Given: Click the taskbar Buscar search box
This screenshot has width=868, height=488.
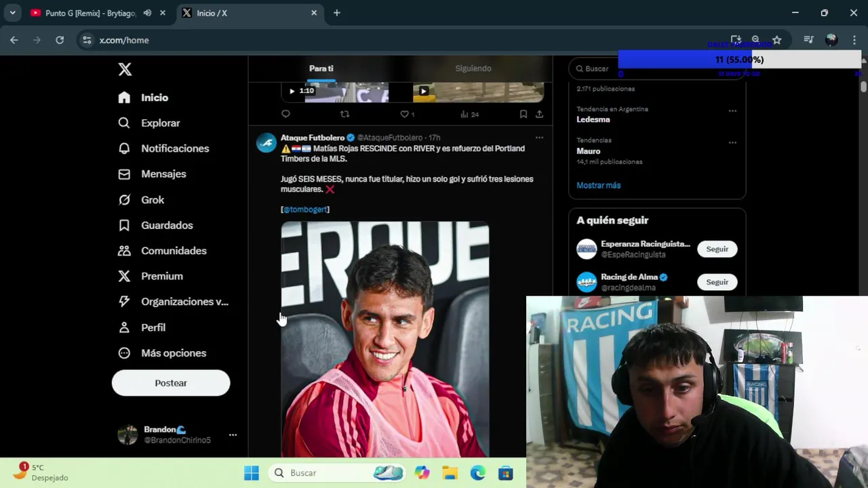Looking at the screenshot, I should click(337, 473).
